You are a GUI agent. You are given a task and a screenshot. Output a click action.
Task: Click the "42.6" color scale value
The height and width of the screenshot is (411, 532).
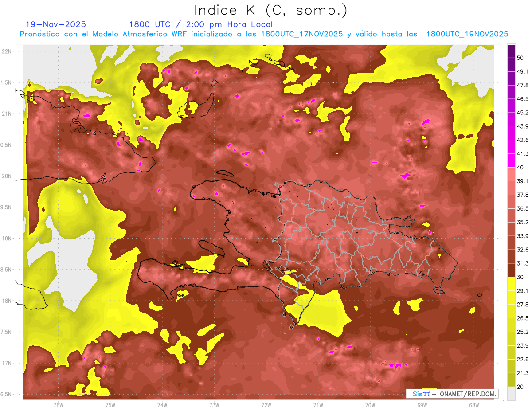[523, 140]
